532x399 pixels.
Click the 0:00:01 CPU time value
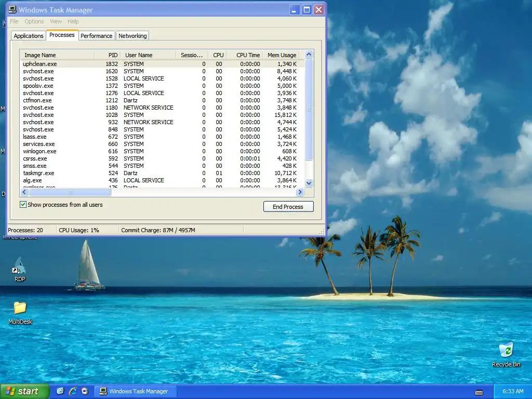(x=250, y=159)
